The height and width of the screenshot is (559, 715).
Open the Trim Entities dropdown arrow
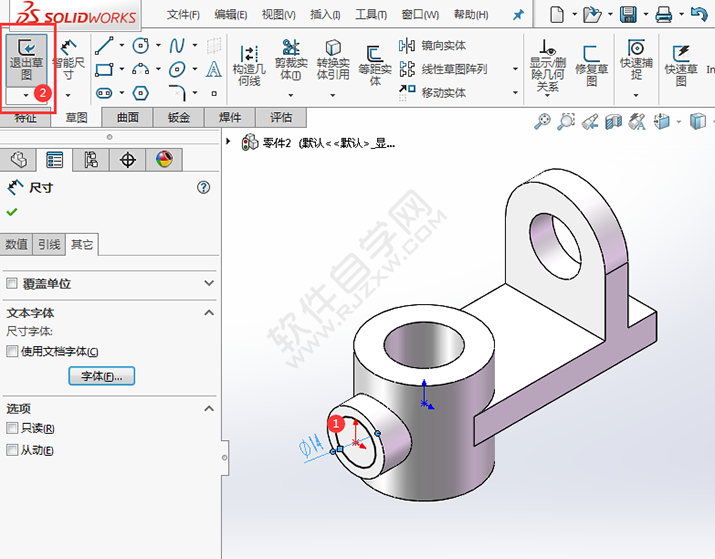pos(291,95)
